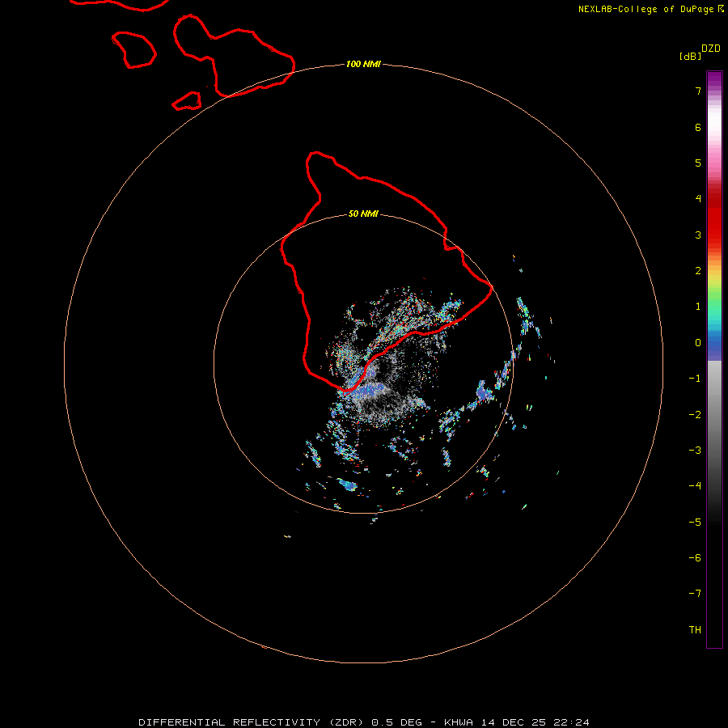Image resolution: width=728 pixels, height=728 pixels.
Task: Click the -2 value on the color scale
Action: [695, 415]
